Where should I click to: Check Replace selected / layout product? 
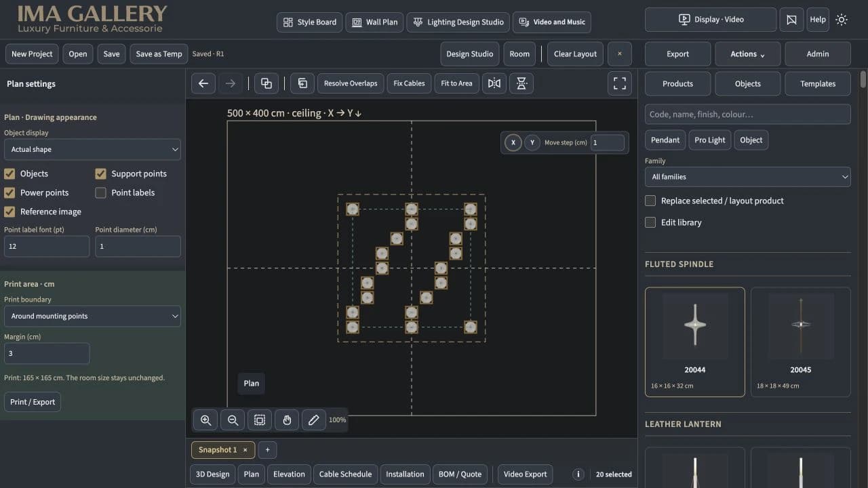pyautogui.click(x=650, y=201)
